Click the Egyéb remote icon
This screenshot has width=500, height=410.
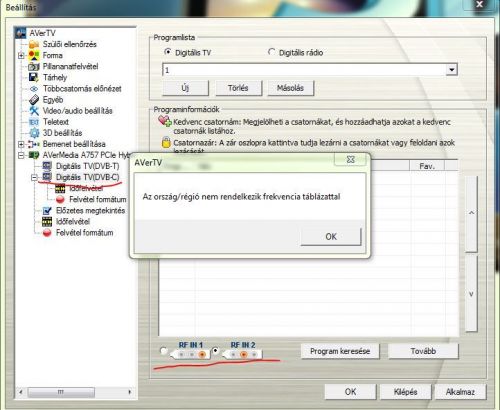point(34,100)
